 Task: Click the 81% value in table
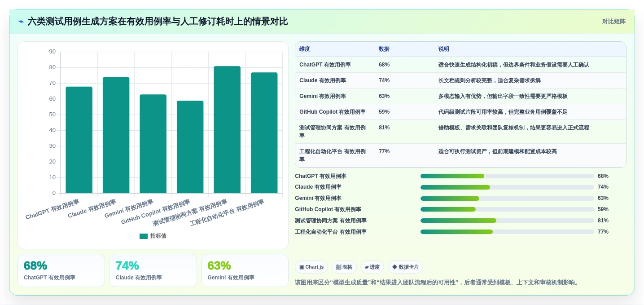tap(384, 128)
